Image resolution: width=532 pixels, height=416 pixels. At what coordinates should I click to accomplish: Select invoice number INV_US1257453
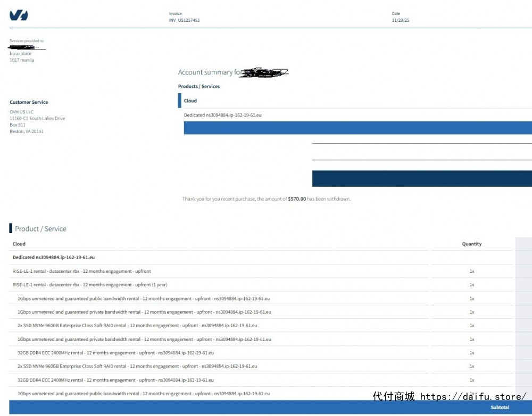coord(184,20)
